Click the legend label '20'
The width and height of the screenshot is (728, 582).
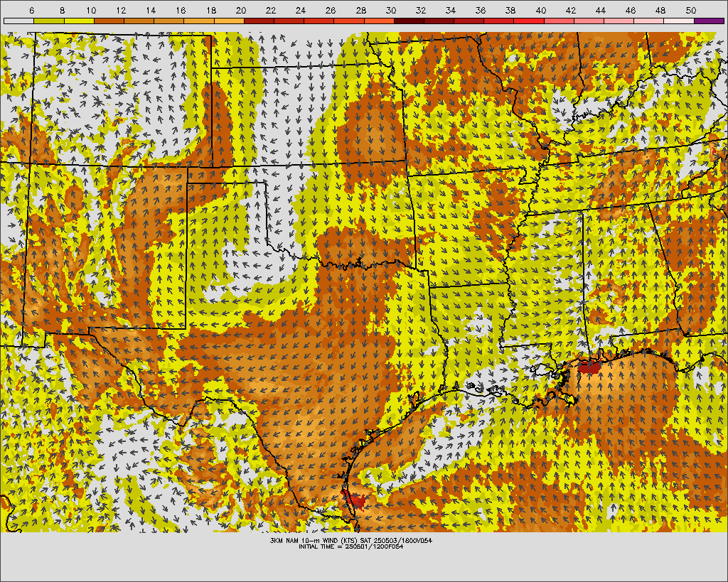241,10
